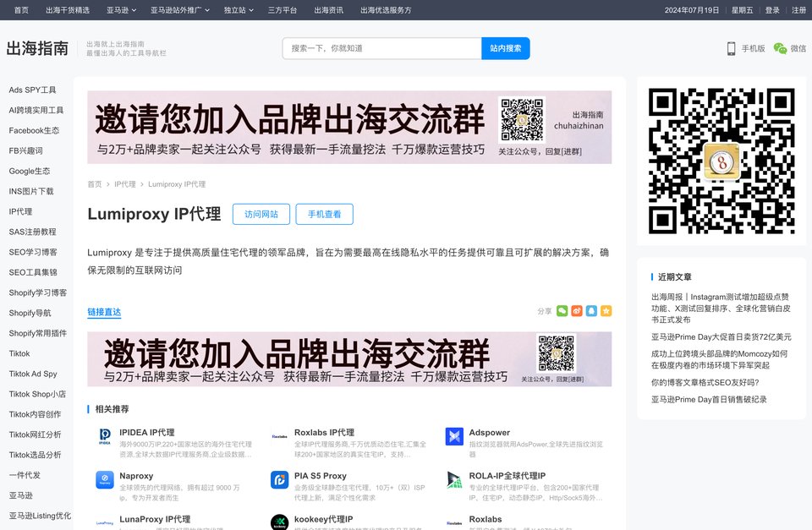Open Tiktok选品分析 sidebar category
Screen dimensions: 812x530
tap(36, 455)
